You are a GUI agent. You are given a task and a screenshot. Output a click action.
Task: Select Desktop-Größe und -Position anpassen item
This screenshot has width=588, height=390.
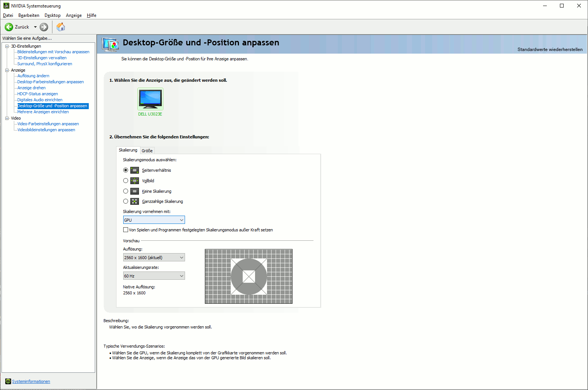pos(53,106)
